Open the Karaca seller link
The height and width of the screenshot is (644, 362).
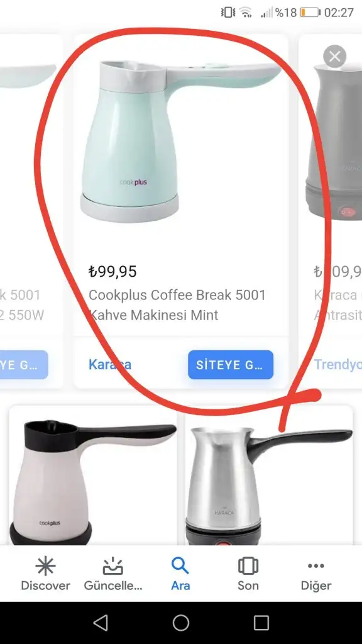[x=110, y=365]
